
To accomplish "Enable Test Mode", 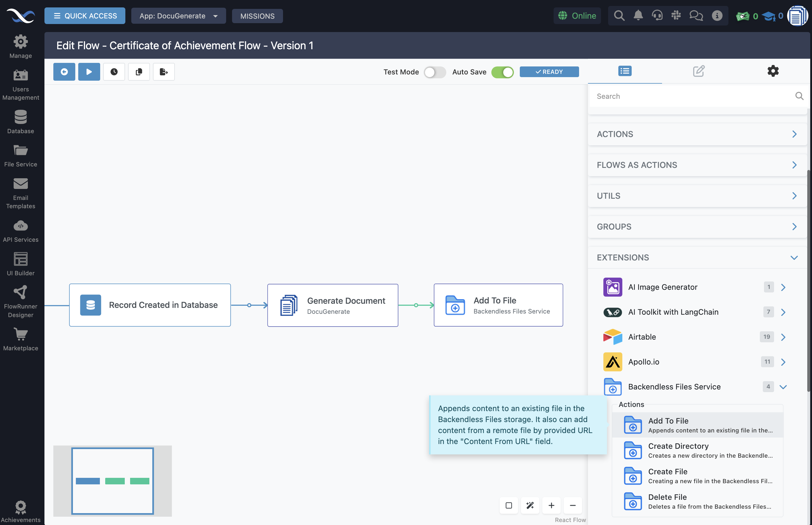I will pyautogui.click(x=435, y=72).
